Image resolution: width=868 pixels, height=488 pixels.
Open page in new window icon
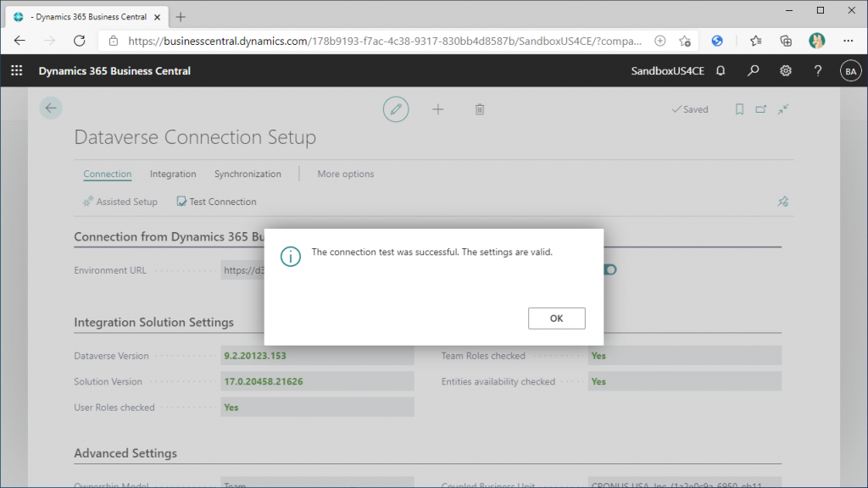(761, 109)
